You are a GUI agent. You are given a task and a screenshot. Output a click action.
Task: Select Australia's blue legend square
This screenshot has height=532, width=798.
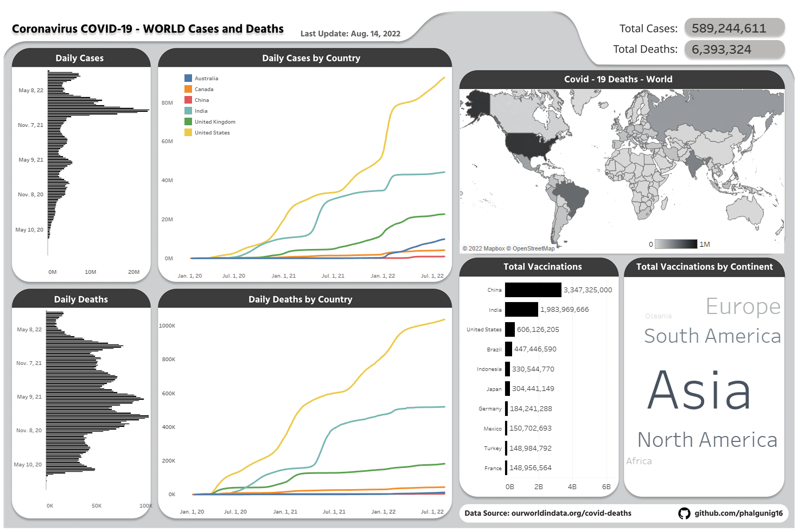188,78
